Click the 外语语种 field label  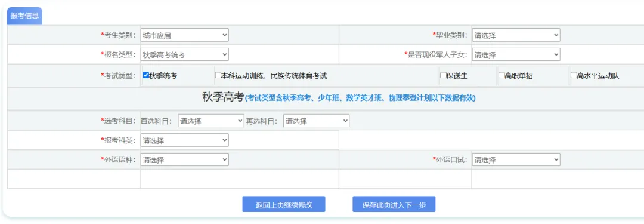point(118,159)
